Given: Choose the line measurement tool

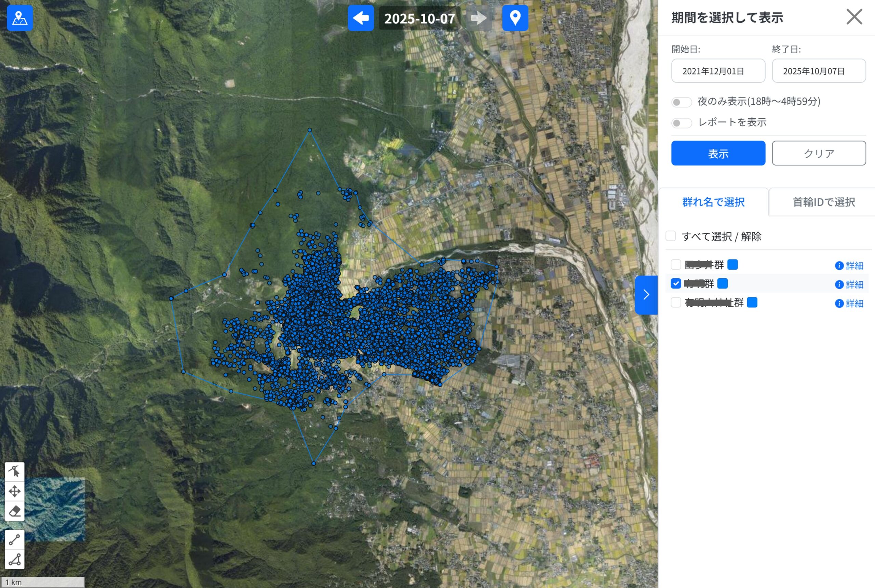Looking at the screenshot, I should pos(14,539).
